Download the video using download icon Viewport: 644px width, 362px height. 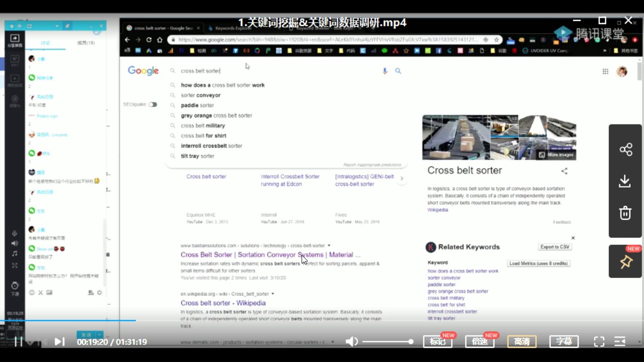point(625,181)
